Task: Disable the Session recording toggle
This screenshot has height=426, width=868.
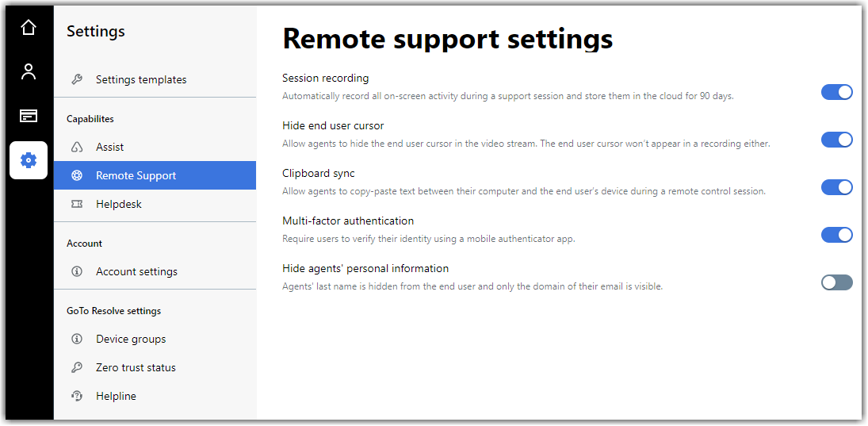Action: 836,92
